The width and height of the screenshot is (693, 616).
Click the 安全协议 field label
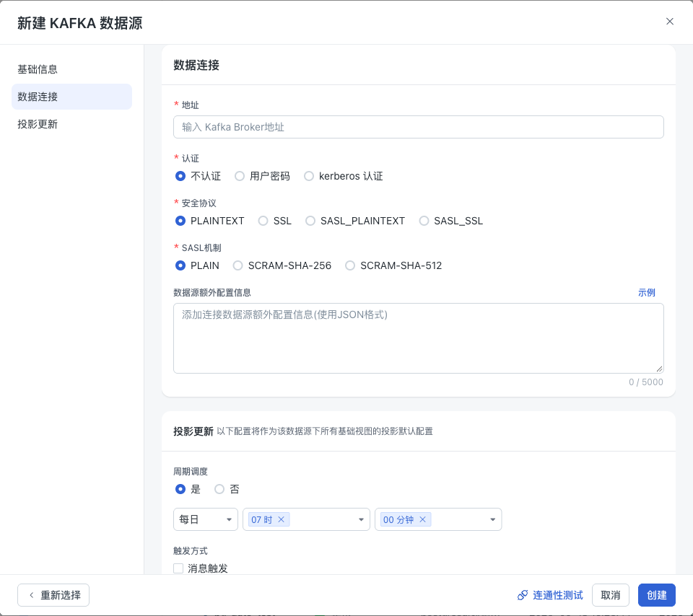(x=199, y=203)
